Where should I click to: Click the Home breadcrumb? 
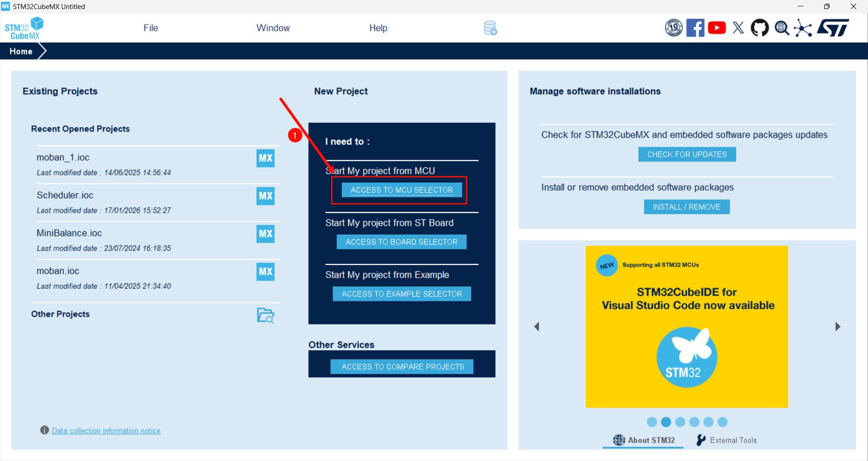(21, 52)
